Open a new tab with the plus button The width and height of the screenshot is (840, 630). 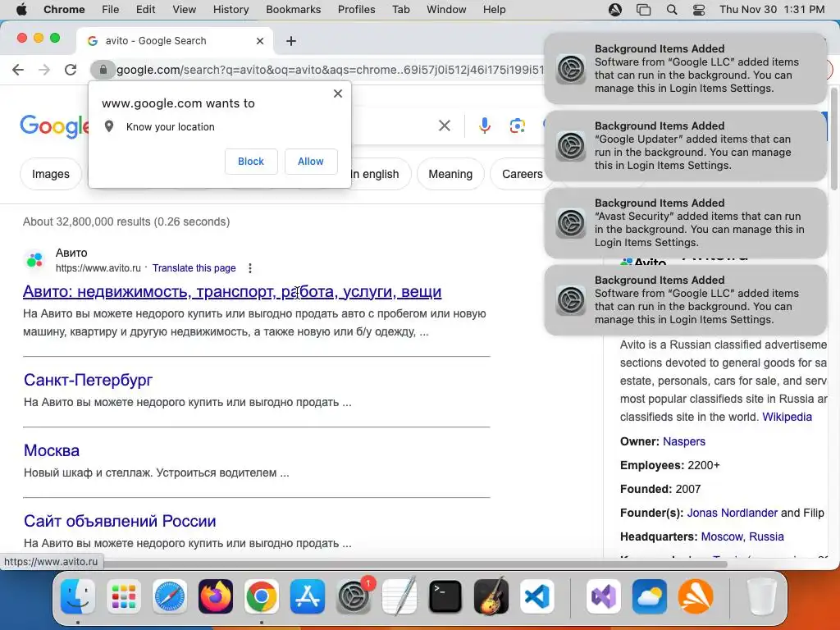291,41
